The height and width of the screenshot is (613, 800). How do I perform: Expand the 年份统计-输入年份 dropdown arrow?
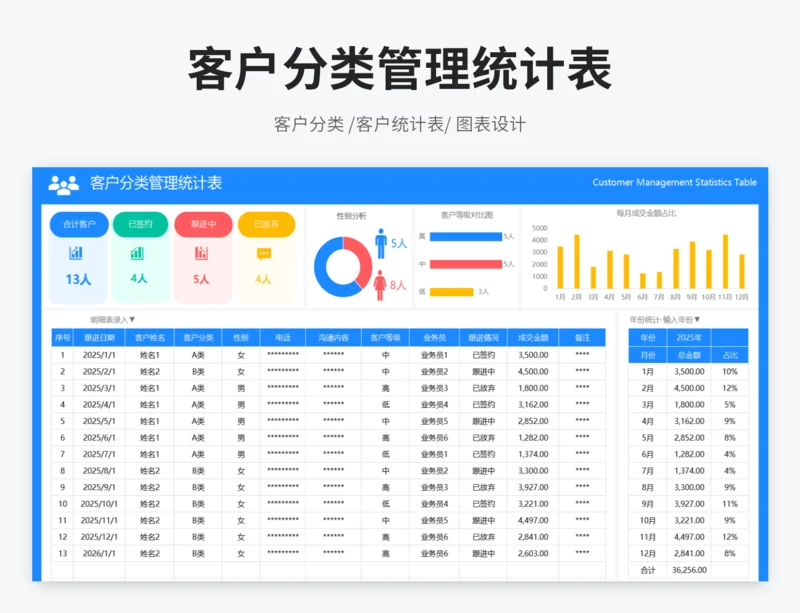pos(697,320)
